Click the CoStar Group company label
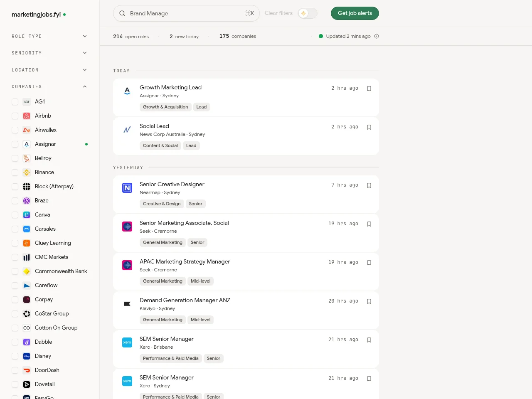532x399 pixels. tap(52, 313)
